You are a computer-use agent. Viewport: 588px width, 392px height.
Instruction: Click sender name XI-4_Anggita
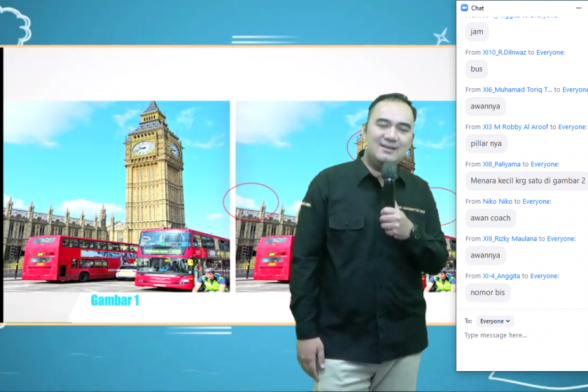501,276
